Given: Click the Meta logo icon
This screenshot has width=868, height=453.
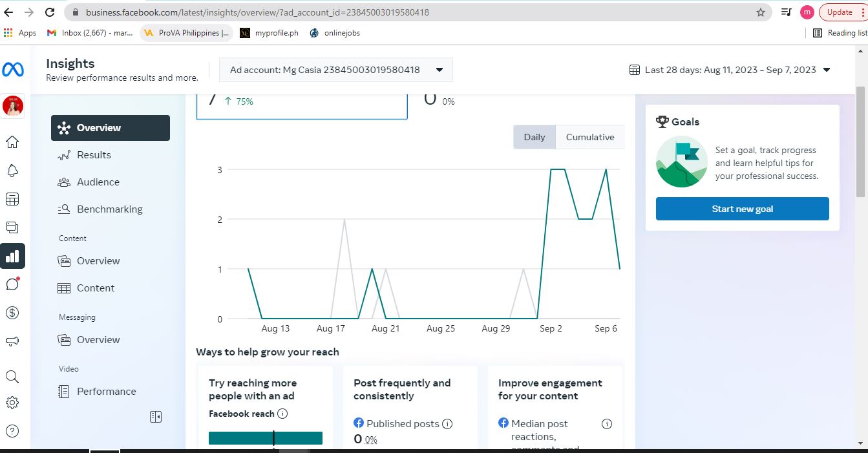Looking at the screenshot, I should point(13,69).
